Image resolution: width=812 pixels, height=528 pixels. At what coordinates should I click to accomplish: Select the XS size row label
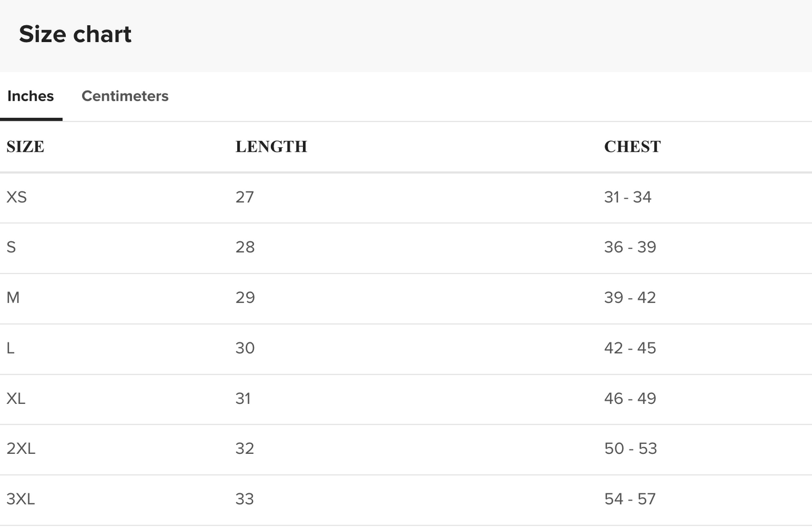(x=16, y=197)
